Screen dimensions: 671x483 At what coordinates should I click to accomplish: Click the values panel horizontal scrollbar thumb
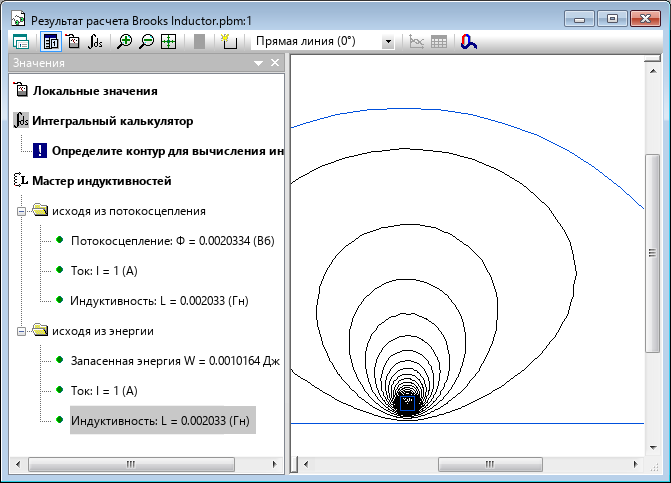coord(131,464)
